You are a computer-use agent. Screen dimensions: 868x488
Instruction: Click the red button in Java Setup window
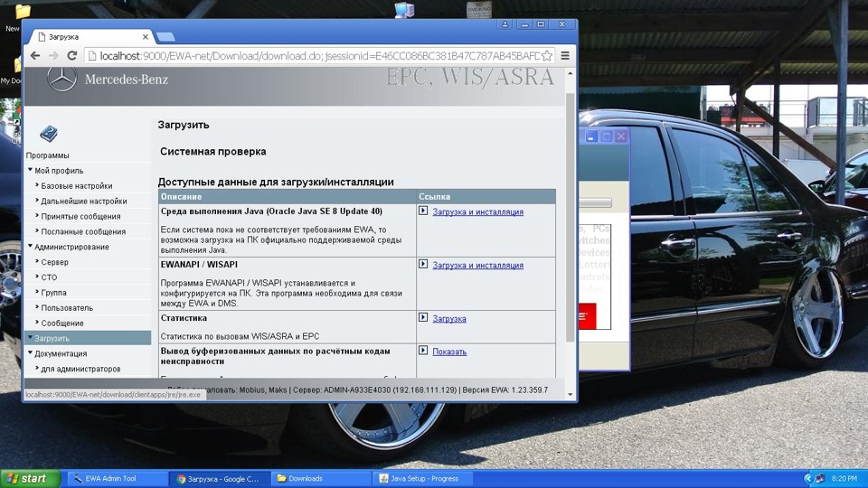pos(588,316)
